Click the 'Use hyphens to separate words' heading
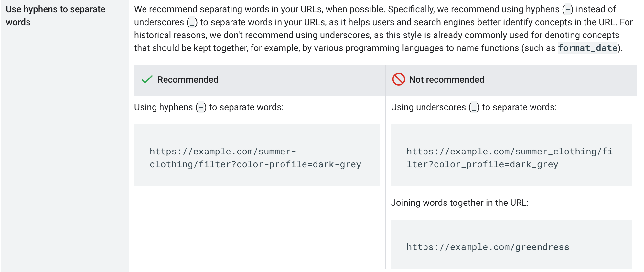The image size is (644, 272). pyautogui.click(x=56, y=16)
